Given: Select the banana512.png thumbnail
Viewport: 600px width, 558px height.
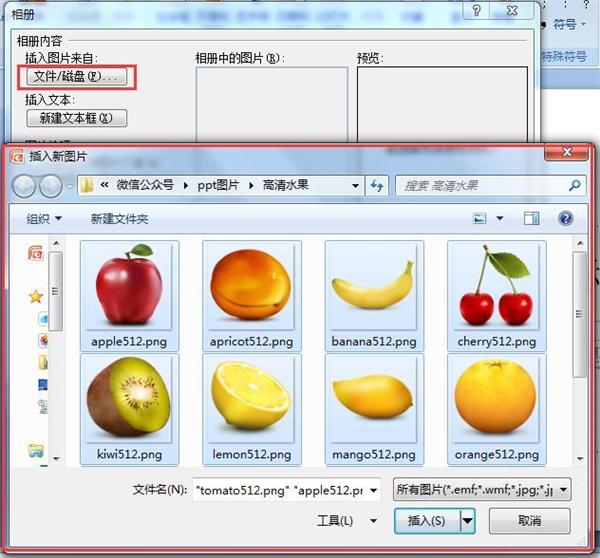Looking at the screenshot, I should pyautogui.click(x=374, y=295).
